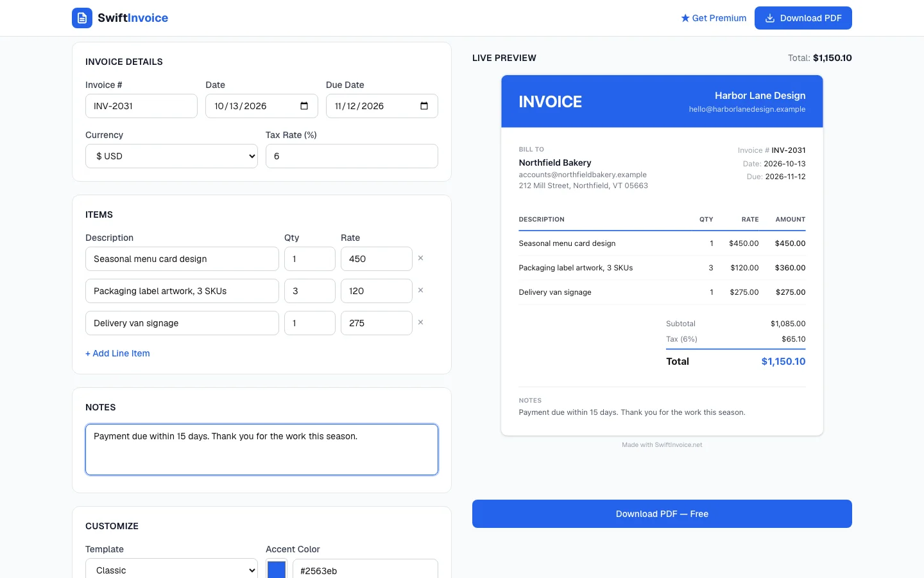Click the qty field in Delivery van signage row
This screenshot has height=578, width=924.
[x=310, y=323]
